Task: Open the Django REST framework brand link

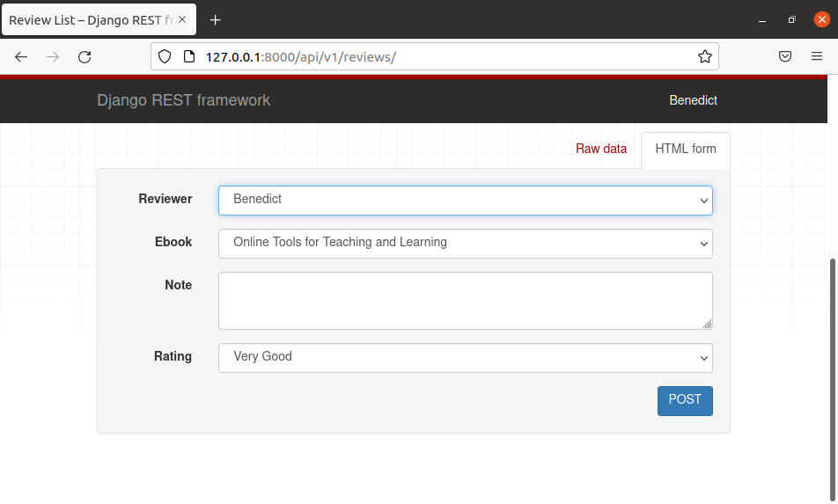Action: 183,100
